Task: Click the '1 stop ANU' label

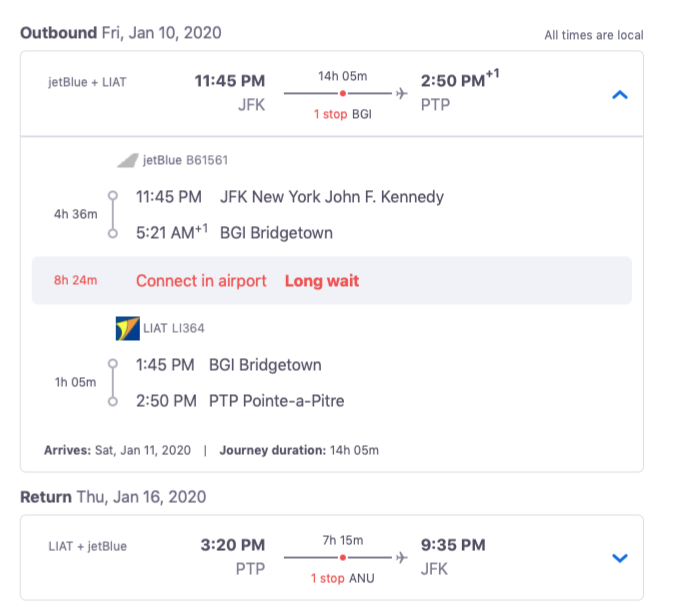Action: (343, 578)
